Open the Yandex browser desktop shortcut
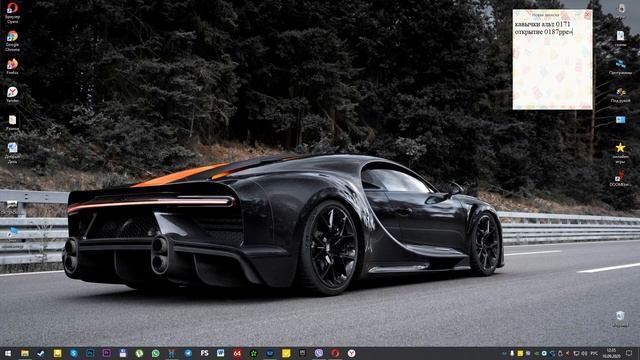This screenshot has width=640, height=360. (x=12, y=94)
